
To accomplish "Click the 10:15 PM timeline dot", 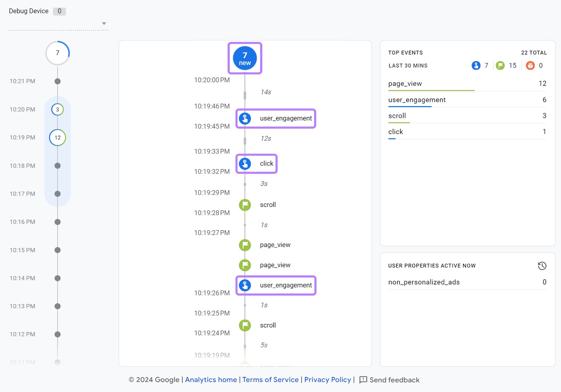I will [57, 250].
